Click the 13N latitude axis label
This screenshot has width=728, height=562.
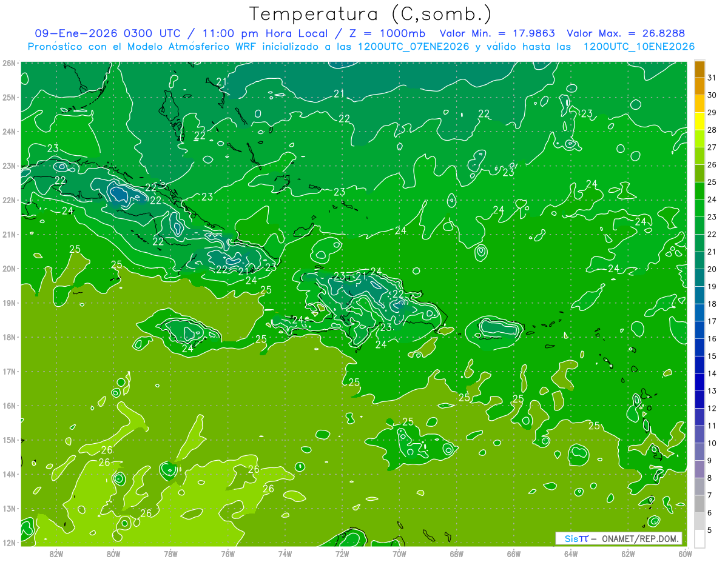[x=9, y=509]
